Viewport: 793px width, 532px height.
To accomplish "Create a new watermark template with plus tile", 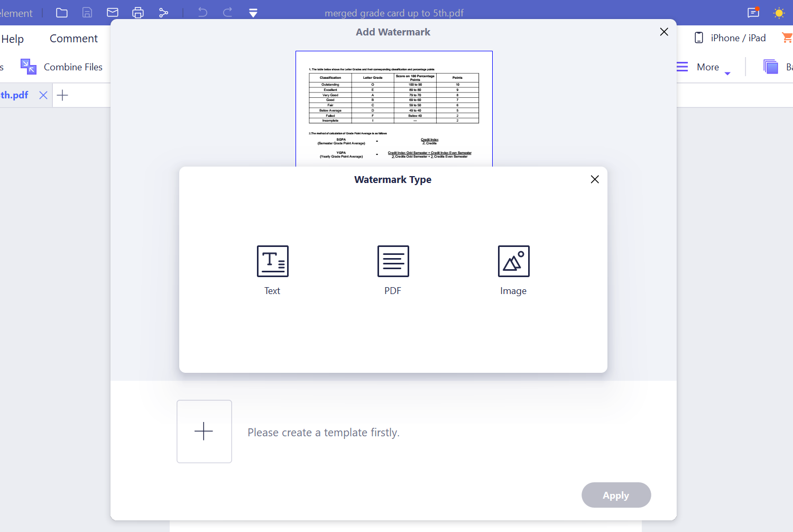I will [204, 431].
